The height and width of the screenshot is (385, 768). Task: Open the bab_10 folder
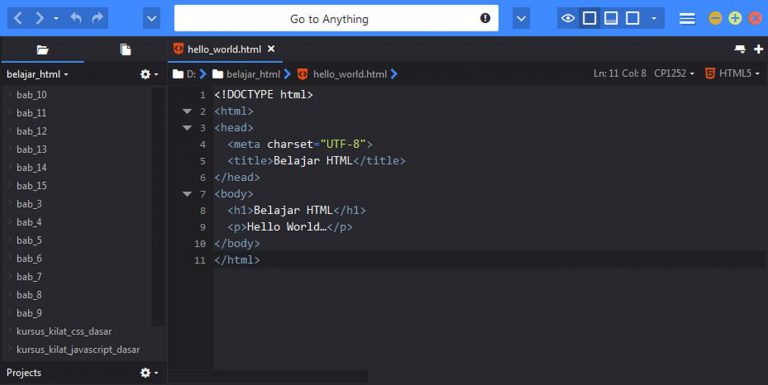[x=31, y=95]
